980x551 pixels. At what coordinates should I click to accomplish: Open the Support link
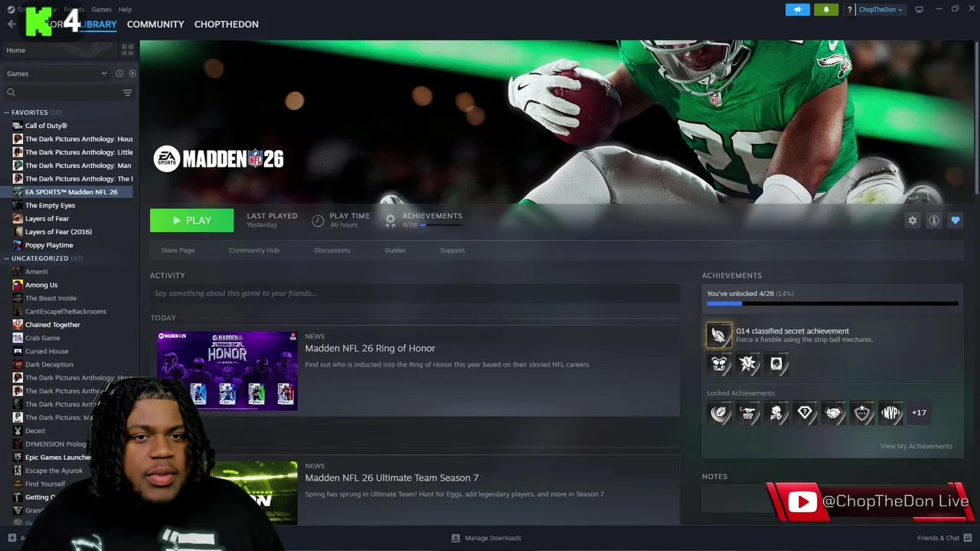[452, 250]
